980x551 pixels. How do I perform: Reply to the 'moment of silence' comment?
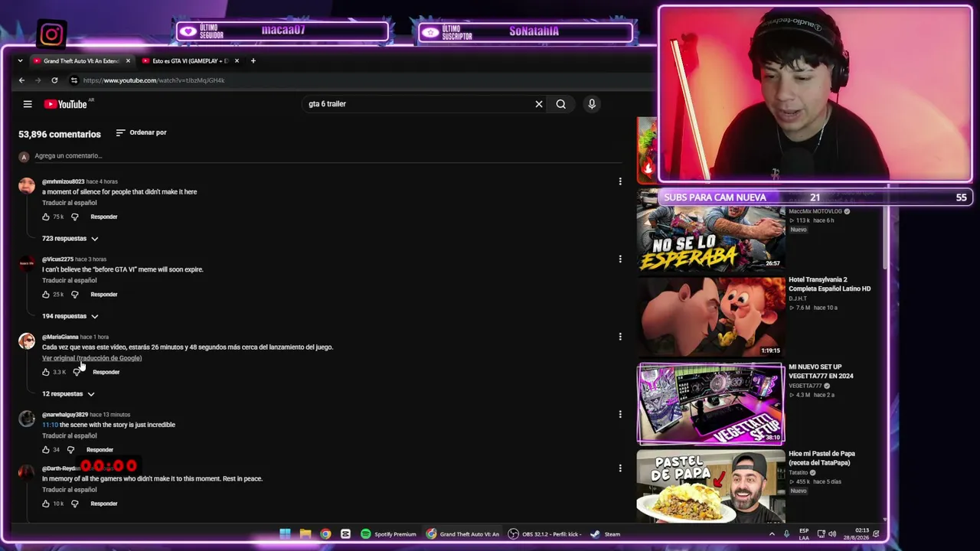click(x=104, y=217)
